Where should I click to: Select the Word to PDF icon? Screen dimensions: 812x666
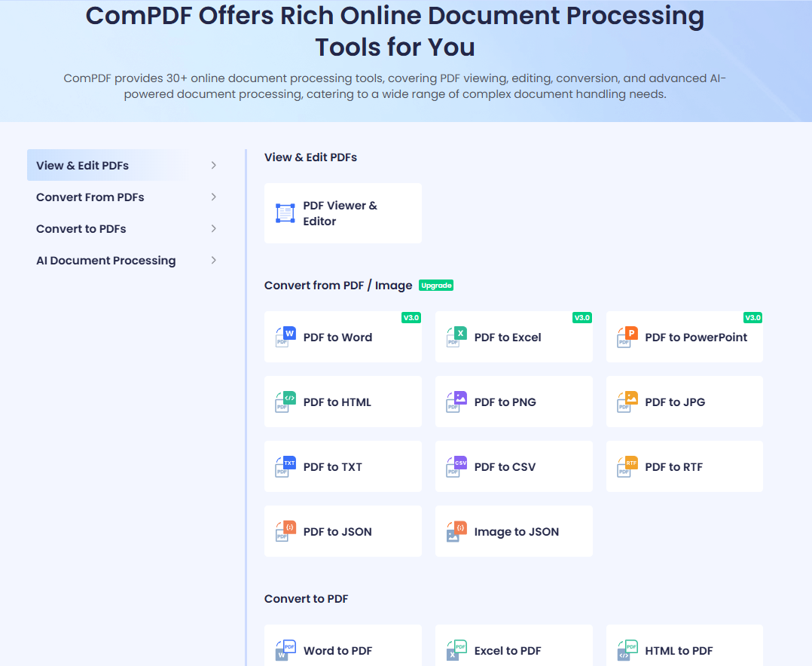pyautogui.click(x=285, y=650)
